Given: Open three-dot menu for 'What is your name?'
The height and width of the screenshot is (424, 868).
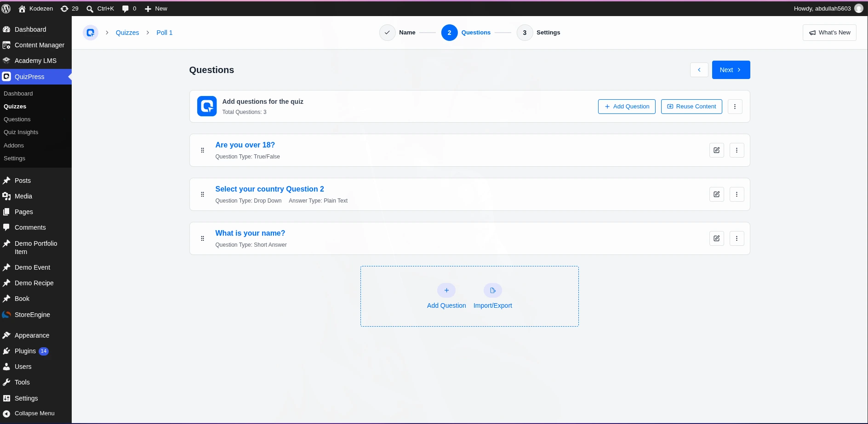Looking at the screenshot, I should pos(737,238).
